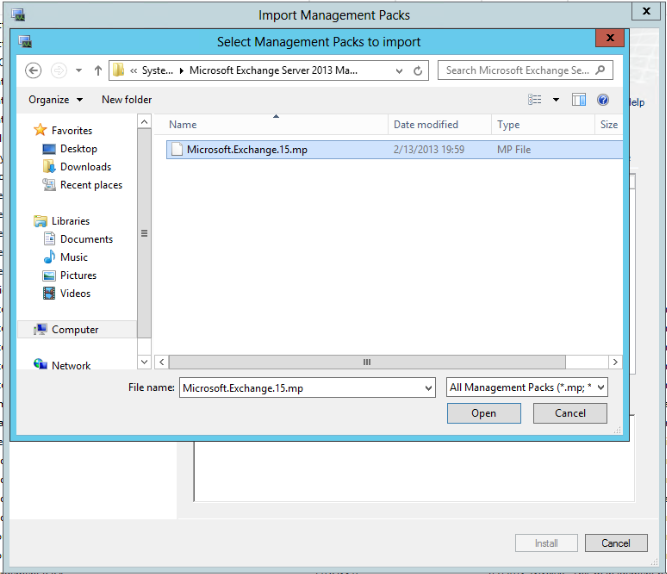Image resolution: width=667 pixels, height=574 pixels.
Task: Open the file type filter dropdown
Action: pyautogui.click(x=528, y=388)
